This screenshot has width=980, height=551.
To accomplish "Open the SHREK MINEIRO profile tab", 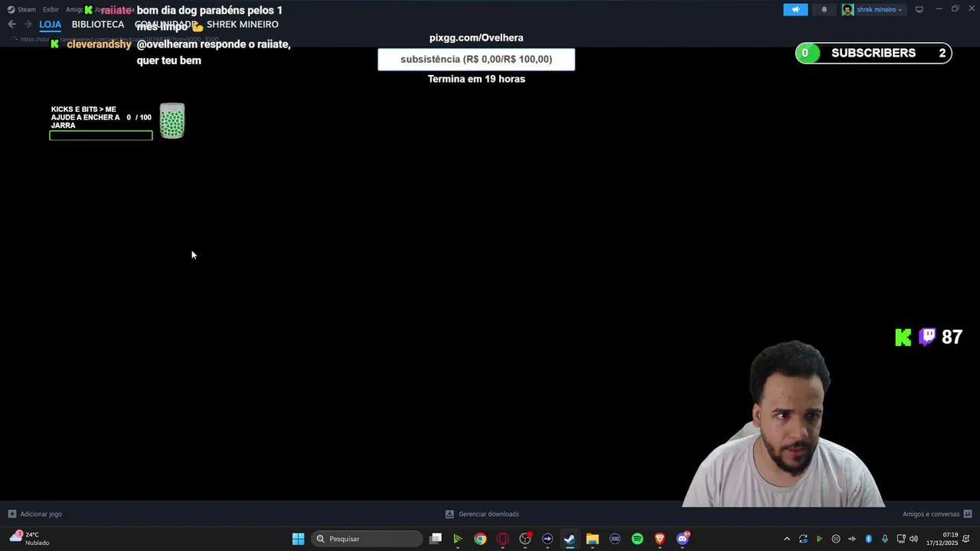I will tap(243, 24).
